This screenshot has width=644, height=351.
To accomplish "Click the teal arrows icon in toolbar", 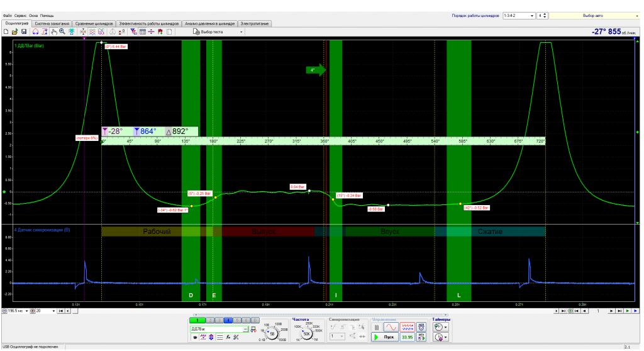I will coord(72,31).
